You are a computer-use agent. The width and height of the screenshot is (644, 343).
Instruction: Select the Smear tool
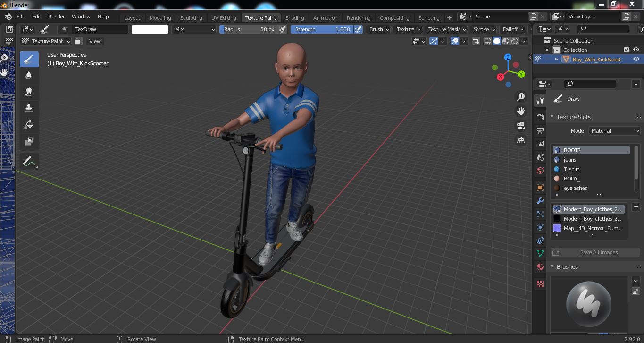point(29,92)
